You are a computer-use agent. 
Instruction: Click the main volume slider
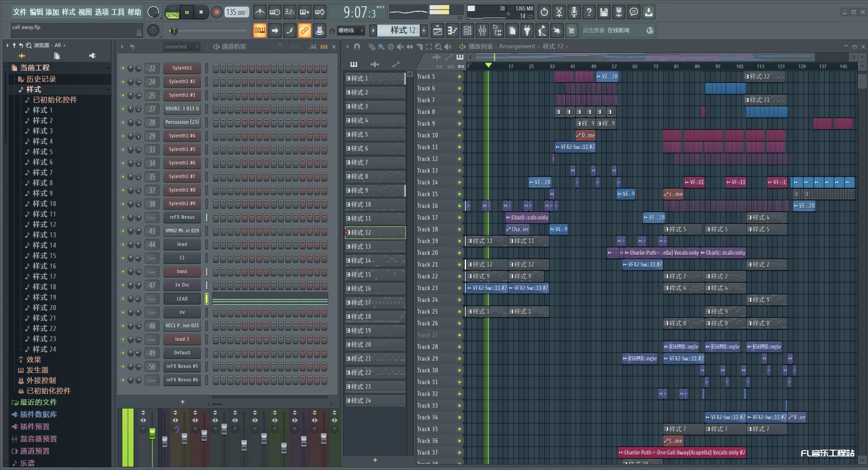[208, 31]
